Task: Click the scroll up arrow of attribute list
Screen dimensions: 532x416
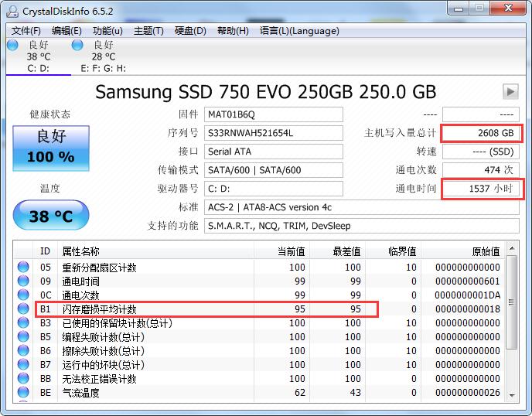Action: (x=512, y=249)
